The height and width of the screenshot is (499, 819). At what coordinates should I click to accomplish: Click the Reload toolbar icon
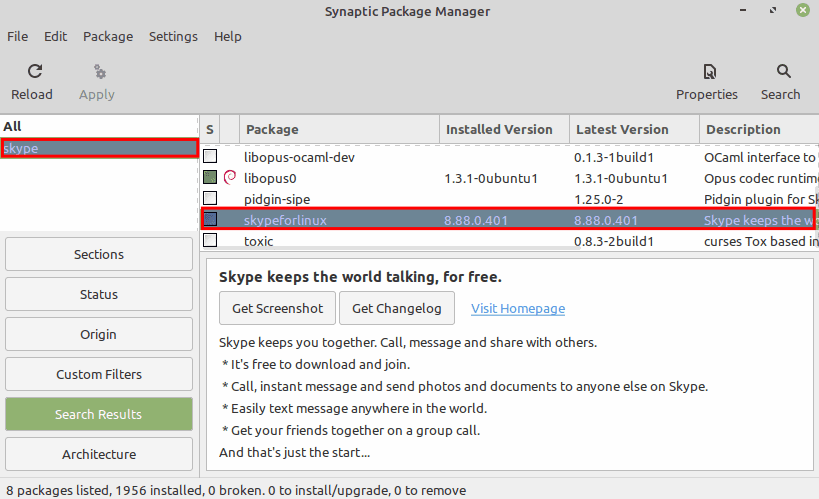pyautogui.click(x=34, y=72)
